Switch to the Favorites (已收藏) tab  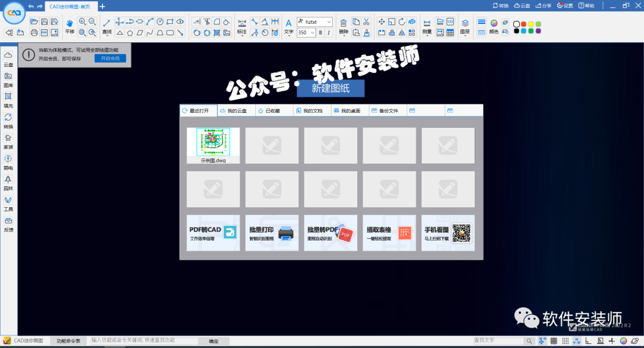(x=274, y=110)
